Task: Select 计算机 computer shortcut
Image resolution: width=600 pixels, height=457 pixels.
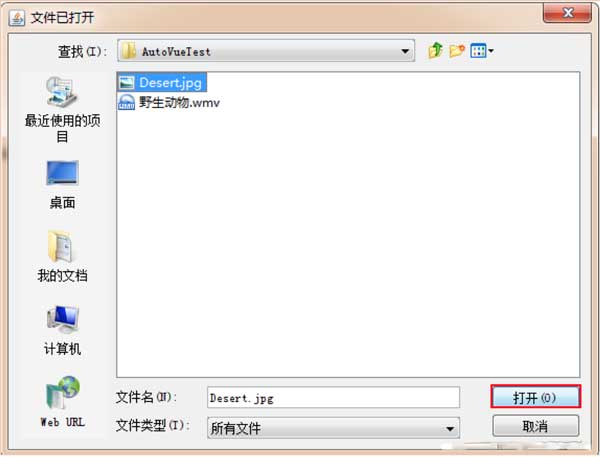Action: click(62, 330)
